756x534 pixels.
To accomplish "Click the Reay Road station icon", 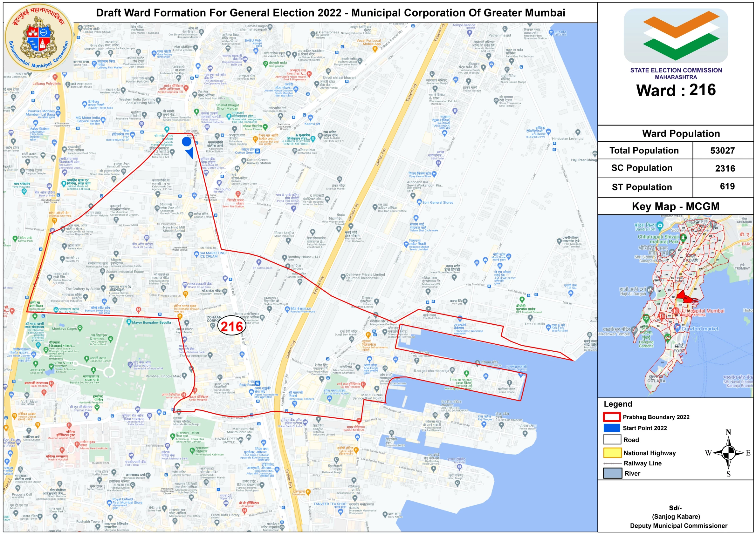I will click(258, 383).
